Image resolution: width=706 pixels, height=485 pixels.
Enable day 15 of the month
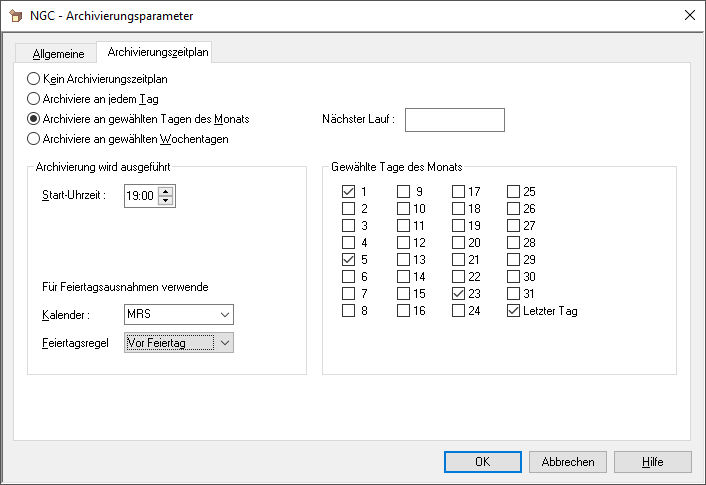(404, 294)
